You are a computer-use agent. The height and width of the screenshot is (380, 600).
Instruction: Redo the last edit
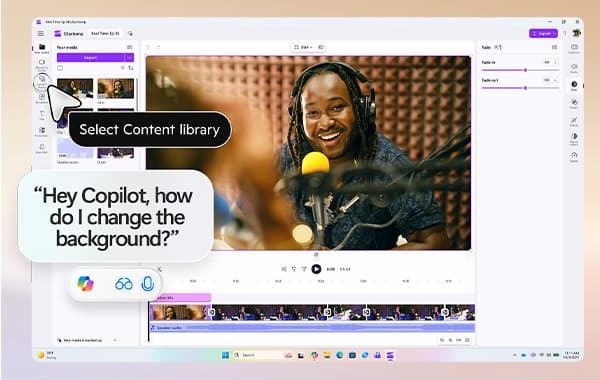[158, 47]
